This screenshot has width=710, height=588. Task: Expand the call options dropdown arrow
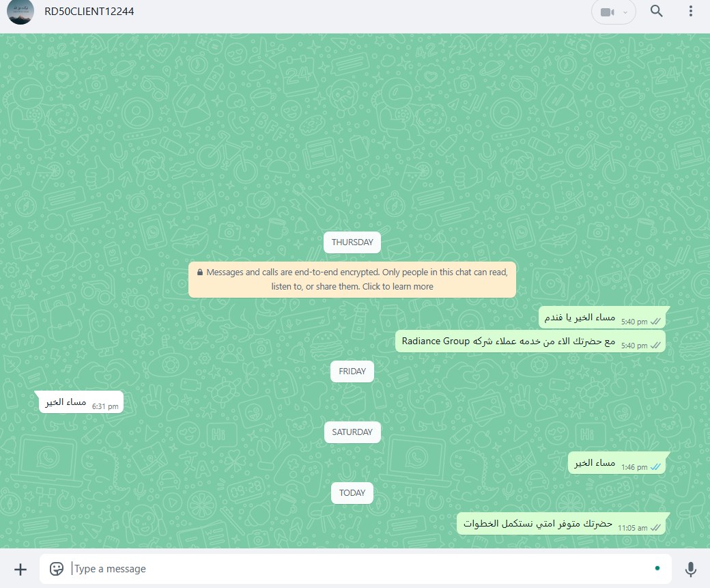[x=625, y=12]
